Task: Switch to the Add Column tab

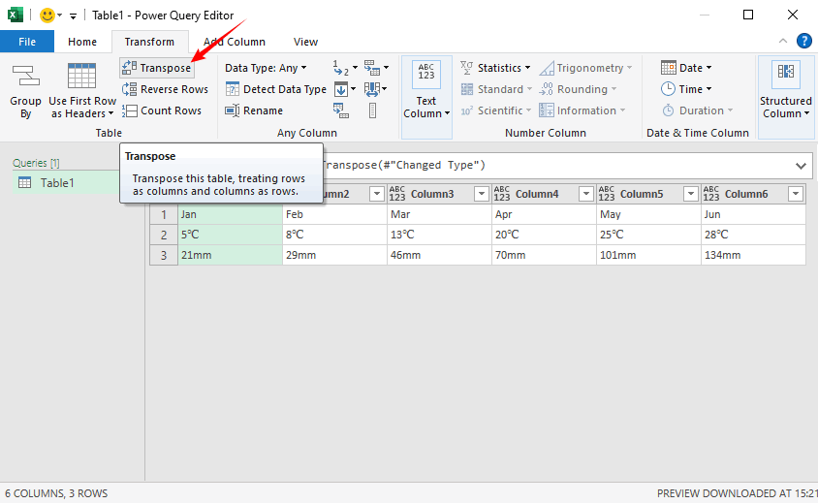Action: (x=235, y=42)
